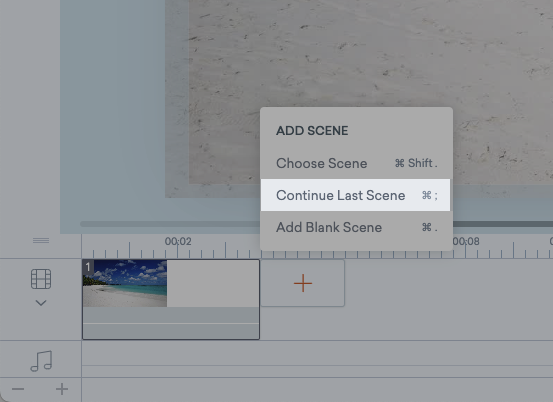Jump to the 00:02 mark on the ruler
The image size is (553, 402).
tap(178, 242)
